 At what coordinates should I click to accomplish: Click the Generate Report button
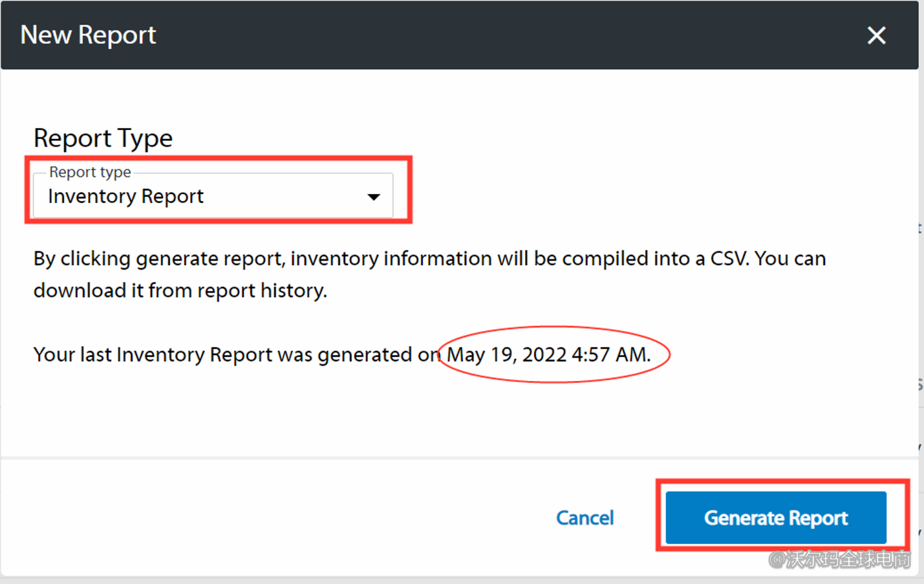tap(775, 517)
